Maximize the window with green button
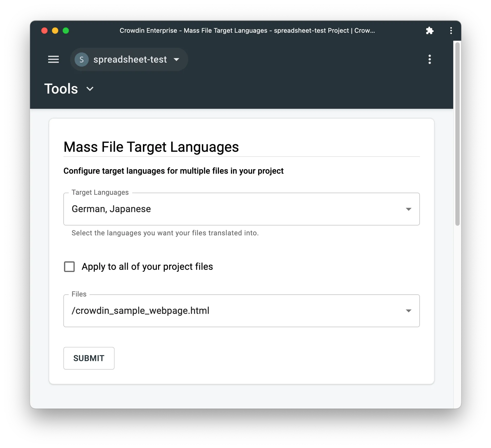 click(66, 31)
